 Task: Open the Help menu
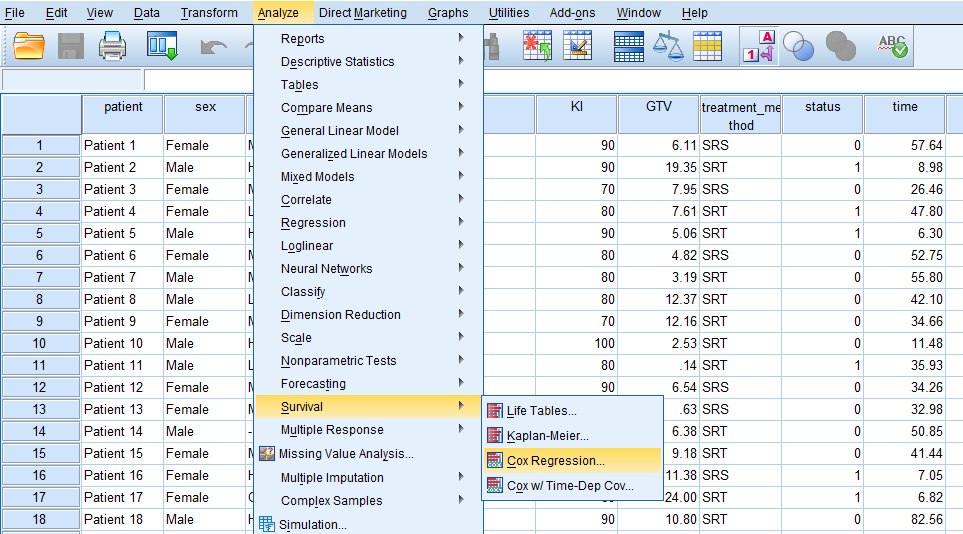click(x=695, y=12)
